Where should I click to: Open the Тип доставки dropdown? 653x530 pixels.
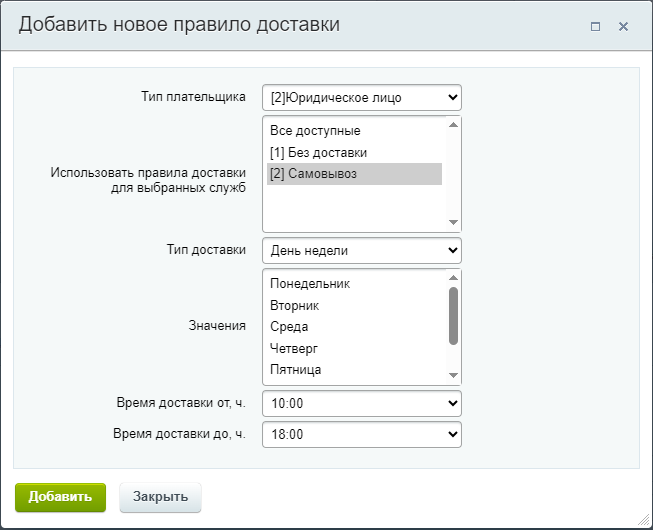tap(362, 251)
